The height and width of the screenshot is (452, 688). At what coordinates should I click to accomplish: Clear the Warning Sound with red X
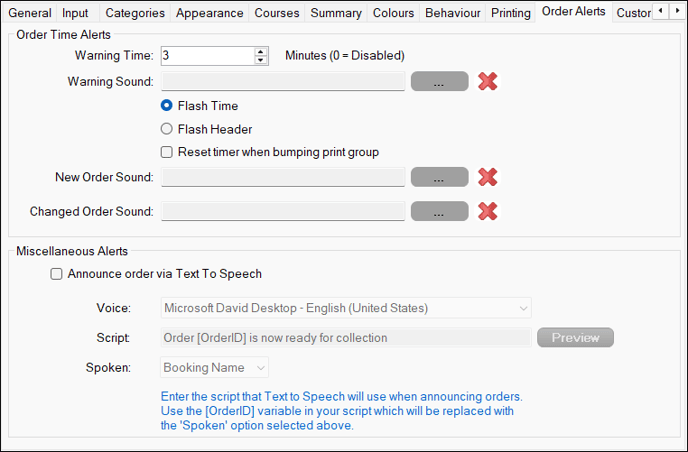tap(487, 81)
